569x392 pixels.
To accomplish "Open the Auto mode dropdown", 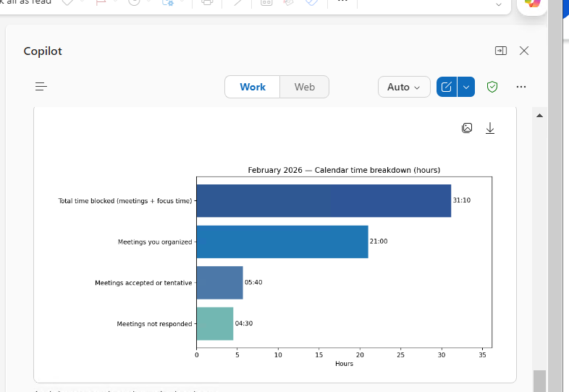I will [404, 87].
